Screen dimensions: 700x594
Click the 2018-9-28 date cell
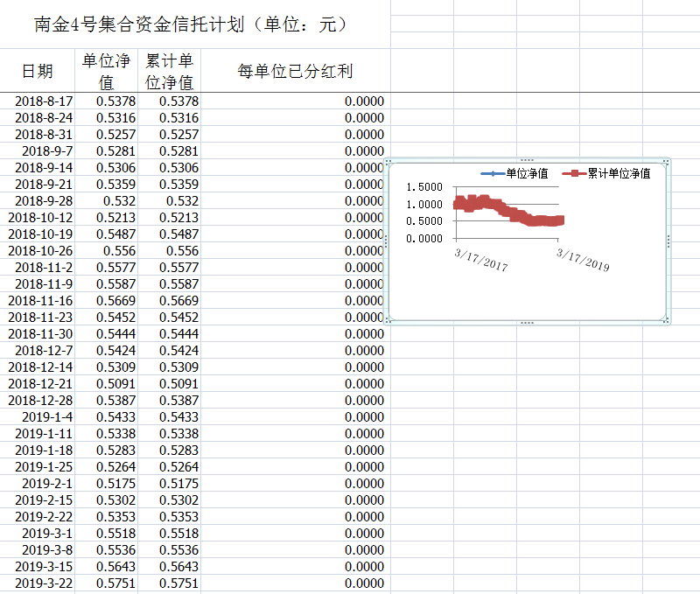(38, 201)
